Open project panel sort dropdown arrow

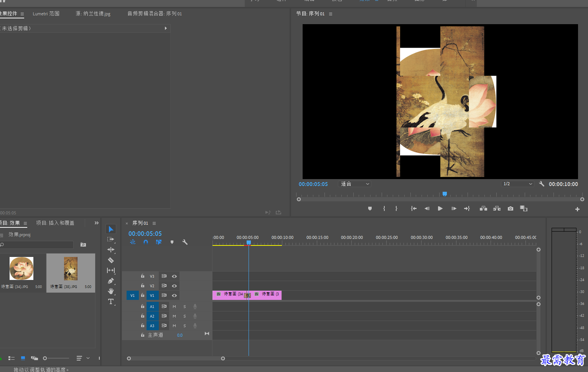tap(88, 358)
